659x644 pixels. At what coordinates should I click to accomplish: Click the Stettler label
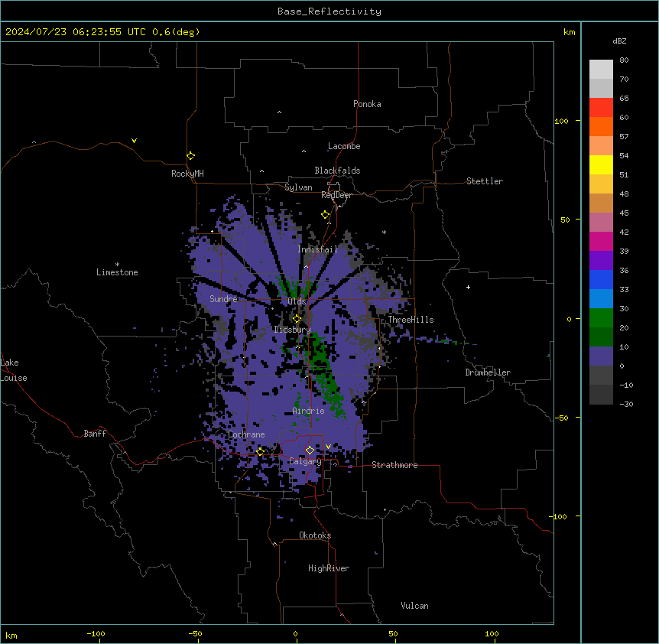coord(485,181)
